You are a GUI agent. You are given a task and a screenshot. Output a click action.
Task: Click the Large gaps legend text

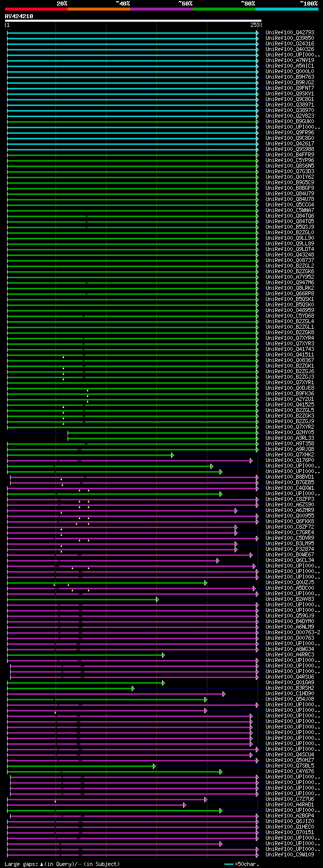62,864
